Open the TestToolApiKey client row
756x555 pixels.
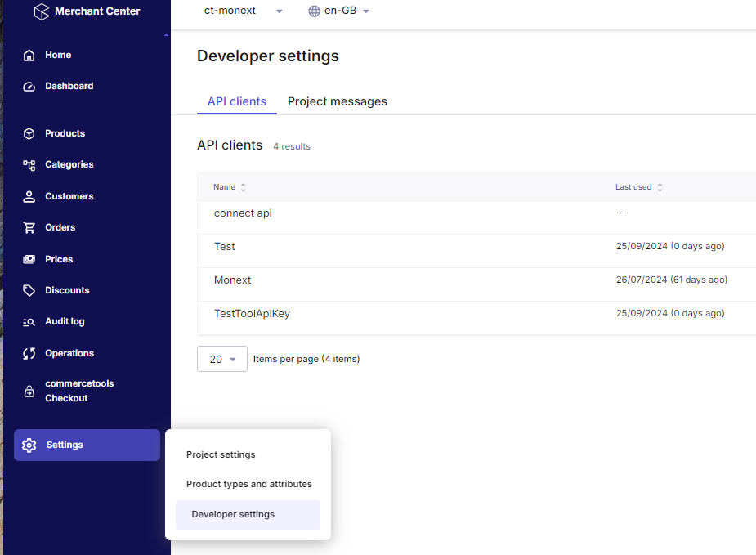tap(476, 318)
